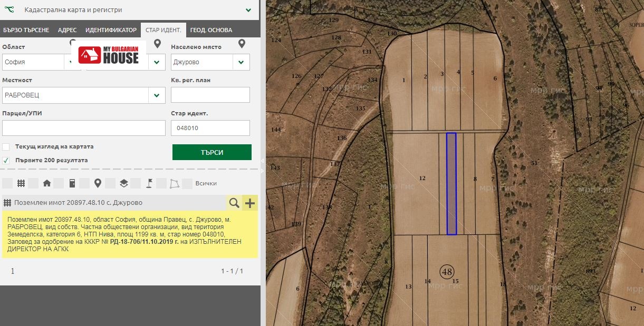Select the door self-contained unit filter icon
This screenshot has height=326, width=644.
pyautogui.click(x=72, y=183)
